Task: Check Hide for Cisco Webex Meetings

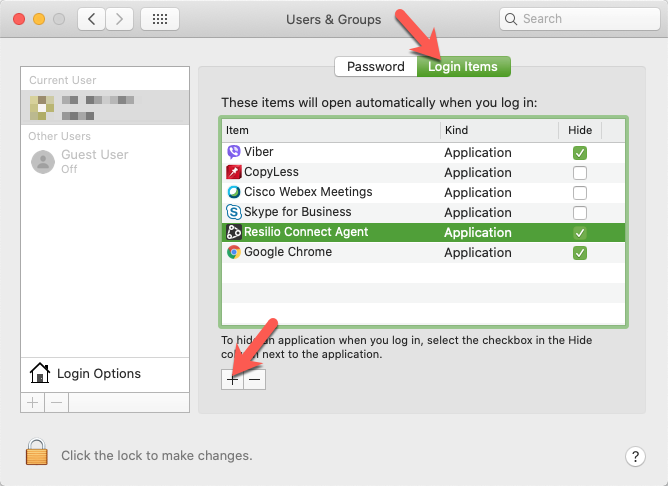Action: tap(580, 193)
